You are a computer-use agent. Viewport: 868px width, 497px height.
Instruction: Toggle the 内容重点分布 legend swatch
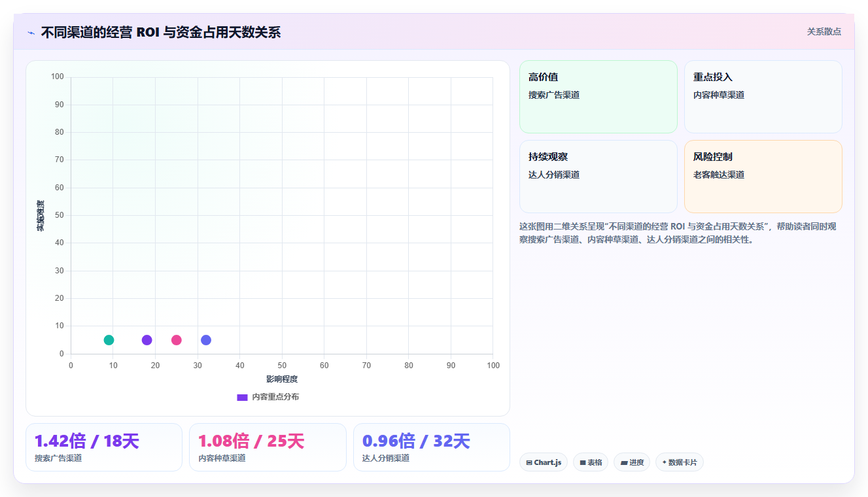pos(242,397)
